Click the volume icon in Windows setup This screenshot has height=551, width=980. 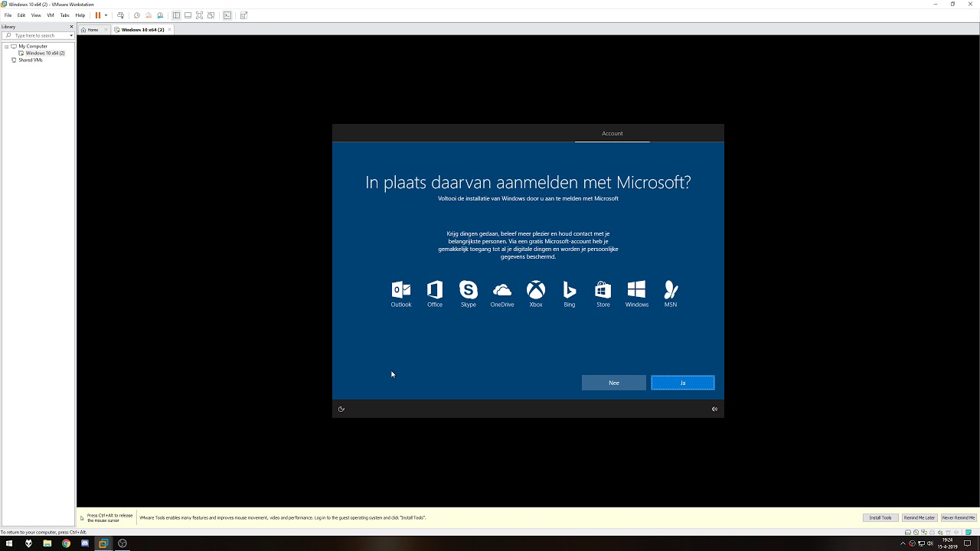coord(714,409)
